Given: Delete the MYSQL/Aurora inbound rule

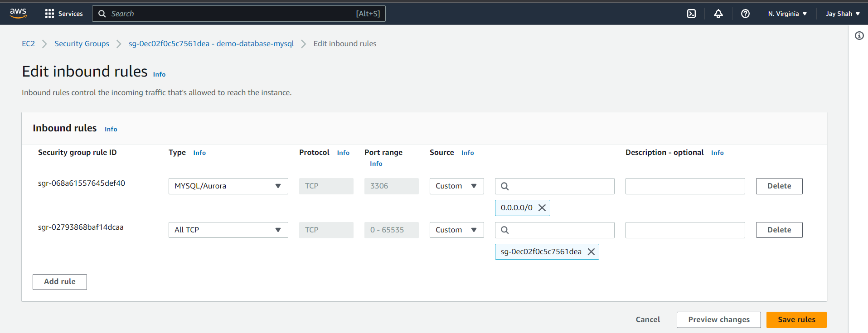Looking at the screenshot, I should point(779,186).
